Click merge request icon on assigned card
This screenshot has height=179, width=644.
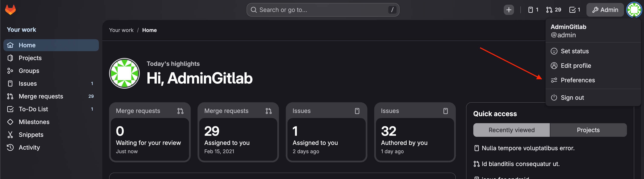(x=269, y=111)
